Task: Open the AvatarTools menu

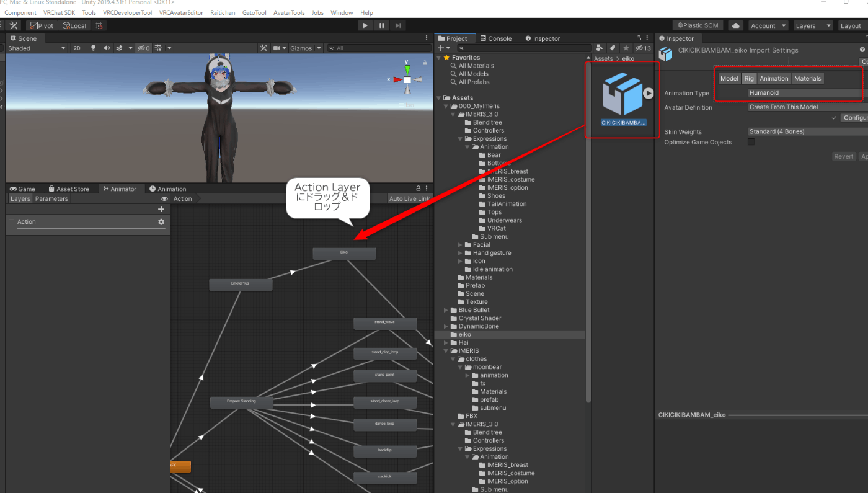Action: click(289, 12)
